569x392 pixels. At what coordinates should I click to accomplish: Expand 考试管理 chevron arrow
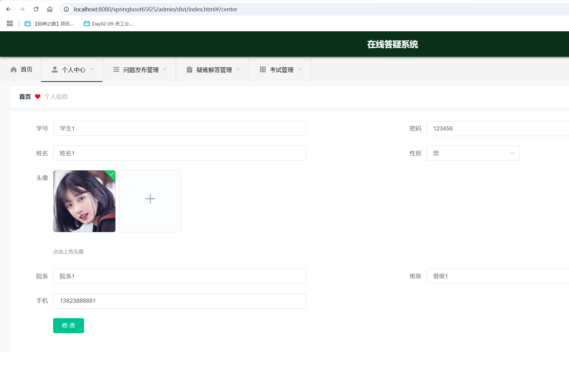tap(300, 69)
